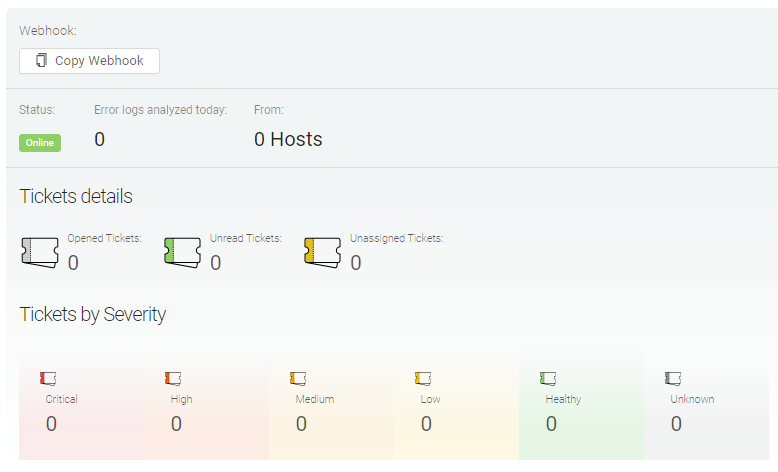Click the Unread Tickets count
The height and width of the screenshot is (472, 778).
click(215, 263)
